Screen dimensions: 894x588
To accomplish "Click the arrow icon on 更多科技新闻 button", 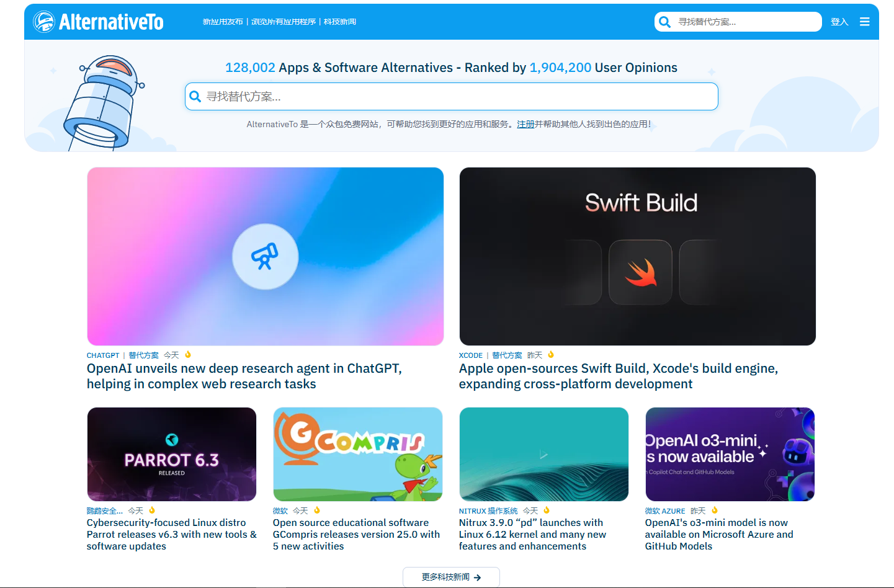I will coord(477,577).
